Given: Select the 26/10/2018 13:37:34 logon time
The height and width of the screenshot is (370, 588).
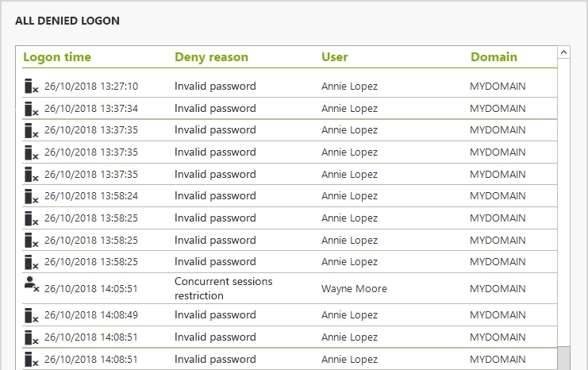Looking at the screenshot, I should [x=91, y=109].
